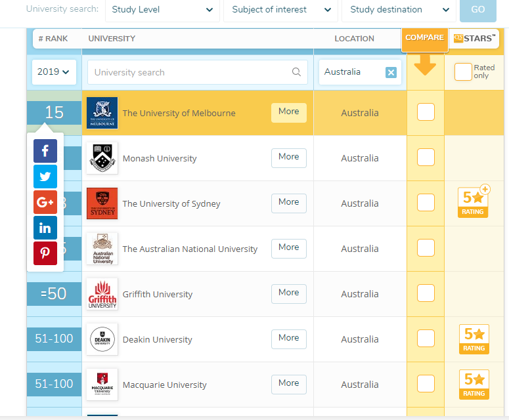The image size is (509, 420).
Task: Click Australia location in Monash row
Action: [360, 158]
